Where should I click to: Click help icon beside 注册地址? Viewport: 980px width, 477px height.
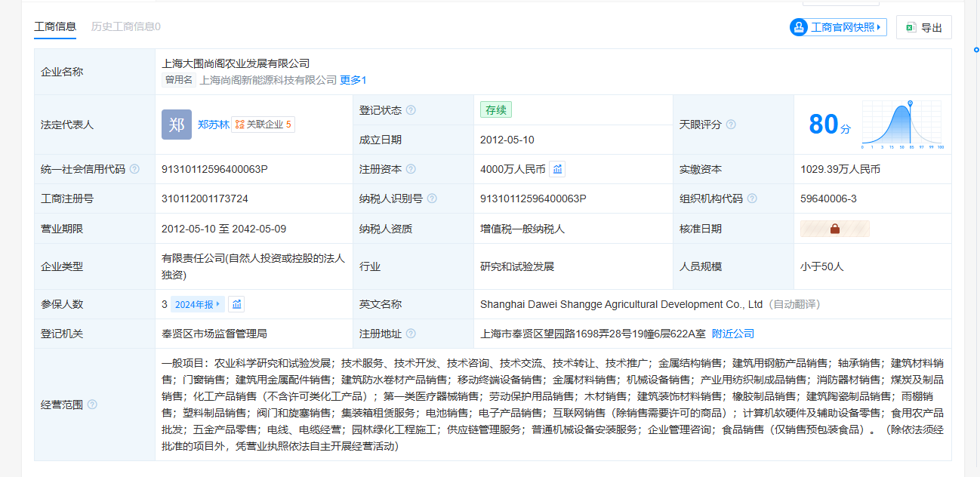411,334
